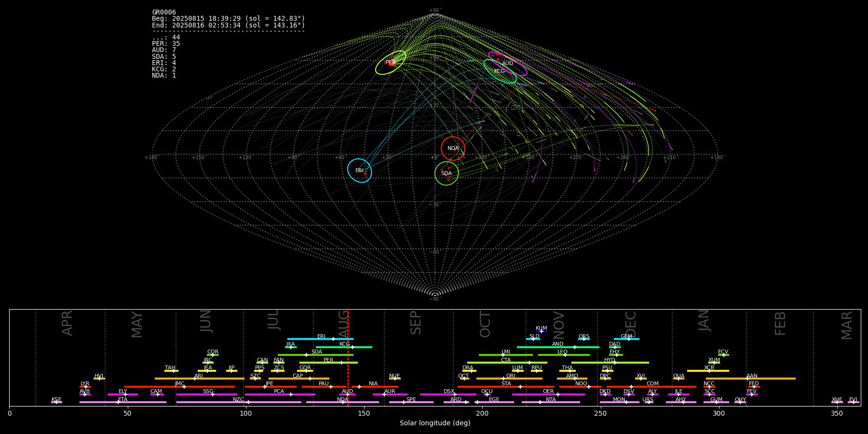
Task: Click the SDA activity bar in timeline
Action: [x=315, y=355]
